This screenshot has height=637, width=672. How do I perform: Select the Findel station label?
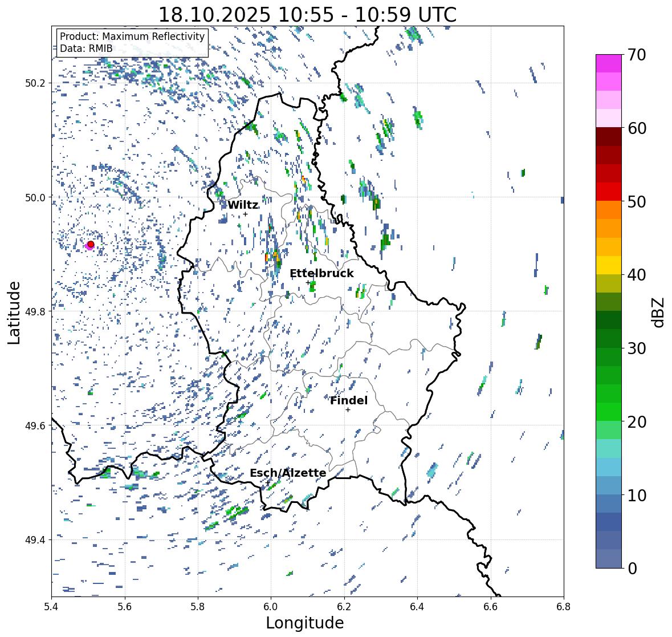pyautogui.click(x=349, y=400)
